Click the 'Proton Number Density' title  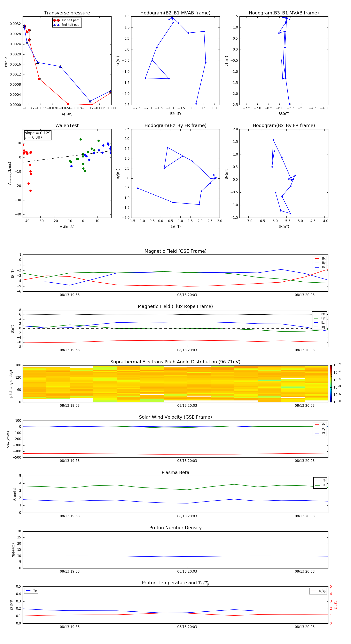(175, 528)
